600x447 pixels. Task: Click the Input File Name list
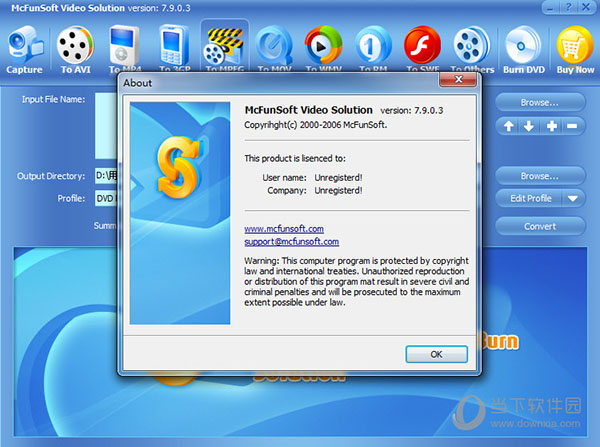coord(106,126)
